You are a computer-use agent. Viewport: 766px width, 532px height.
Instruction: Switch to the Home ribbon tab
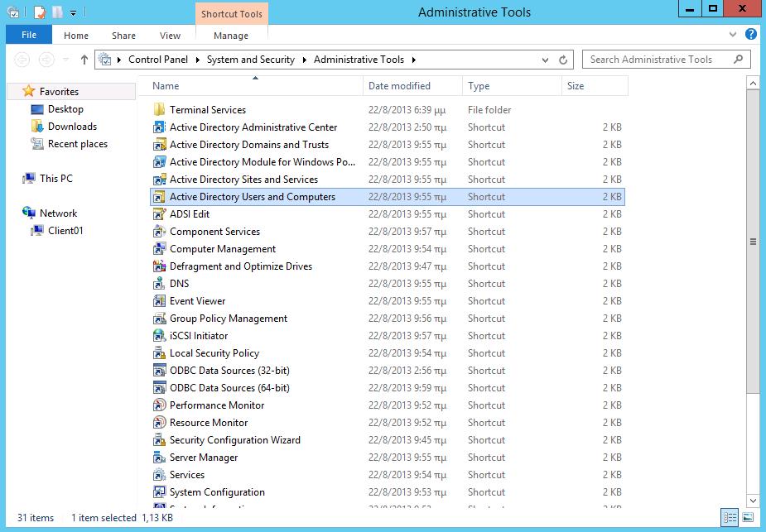pos(76,36)
